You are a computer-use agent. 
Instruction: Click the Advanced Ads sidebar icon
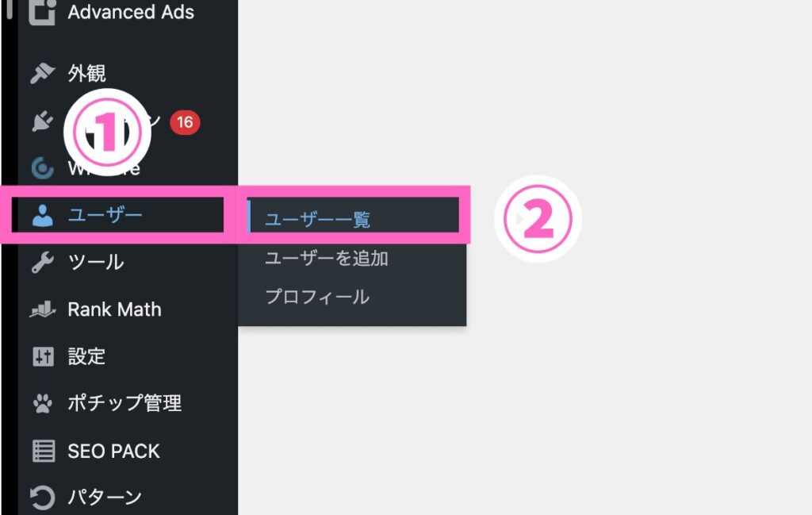[42, 12]
